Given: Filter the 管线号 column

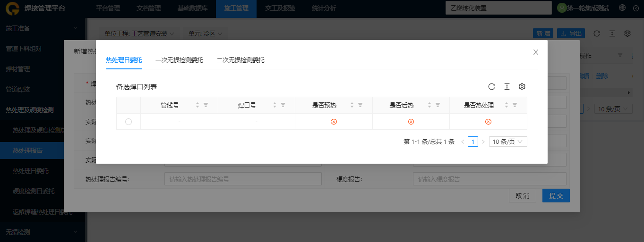Looking at the screenshot, I should (x=206, y=105).
